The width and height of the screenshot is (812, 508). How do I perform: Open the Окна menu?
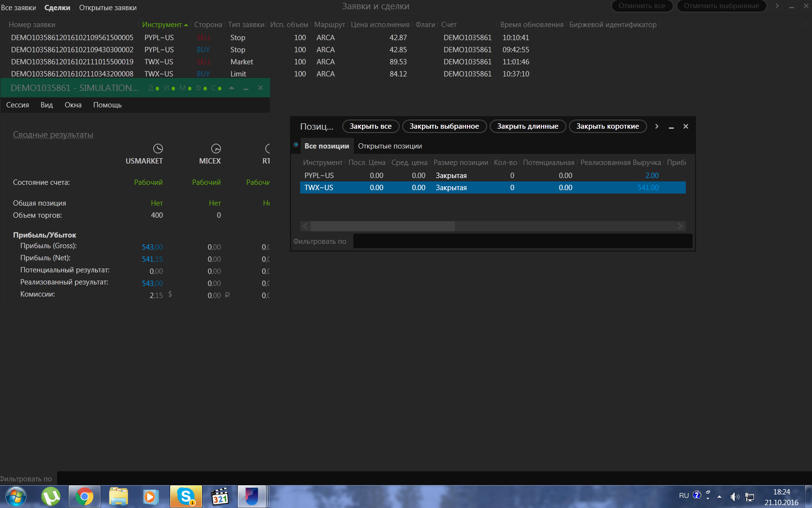pos(73,105)
